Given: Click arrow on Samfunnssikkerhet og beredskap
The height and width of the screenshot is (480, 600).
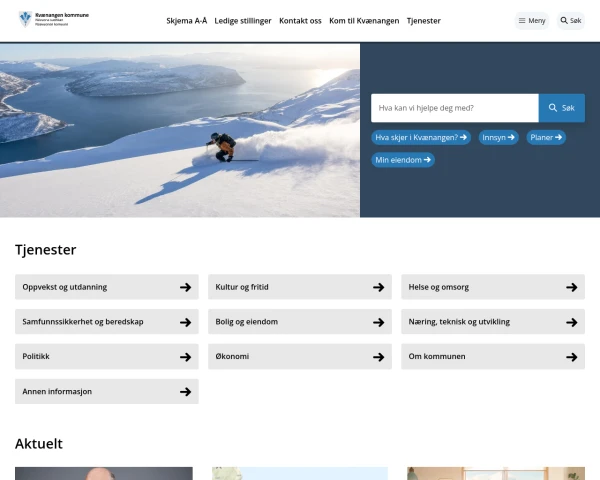Looking at the screenshot, I should coord(186,322).
